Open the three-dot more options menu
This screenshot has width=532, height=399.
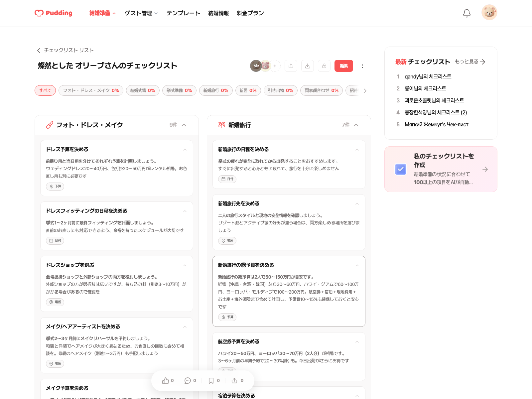(x=362, y=66)
